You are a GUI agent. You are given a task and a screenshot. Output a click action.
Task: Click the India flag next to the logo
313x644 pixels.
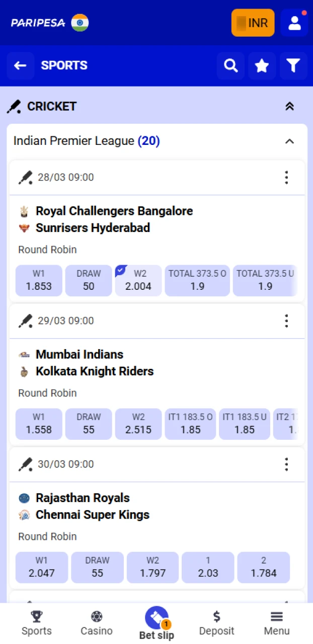pos(81,23)
